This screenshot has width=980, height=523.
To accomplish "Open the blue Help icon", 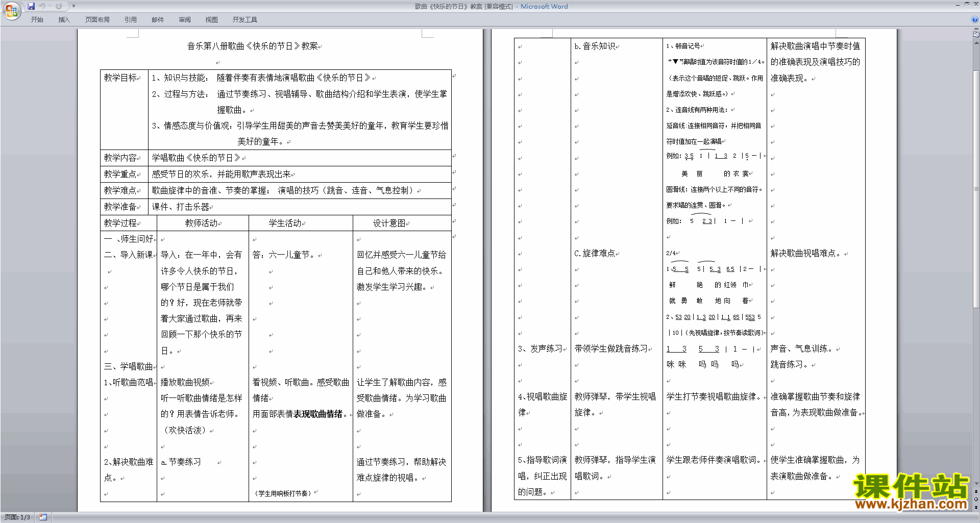I will (975, 19).
